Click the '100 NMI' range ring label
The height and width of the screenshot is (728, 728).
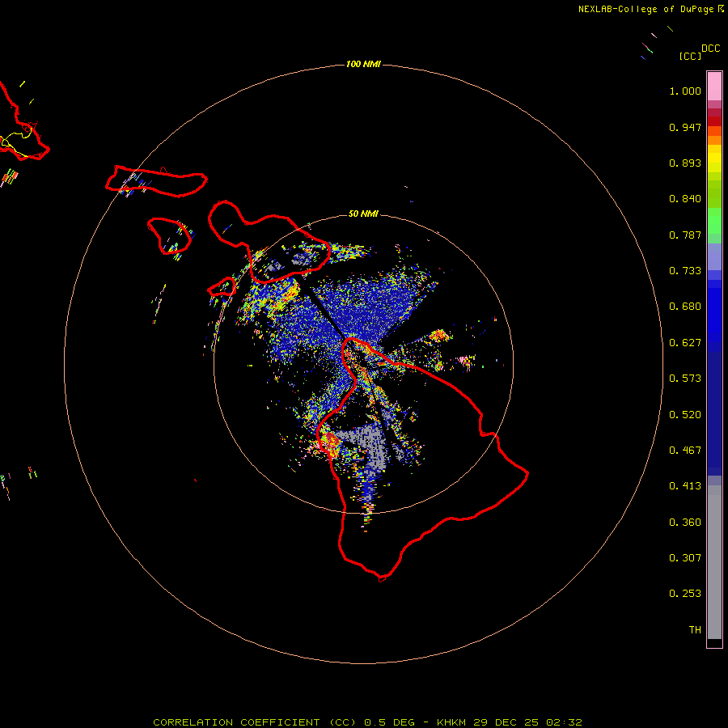point(363,64)
